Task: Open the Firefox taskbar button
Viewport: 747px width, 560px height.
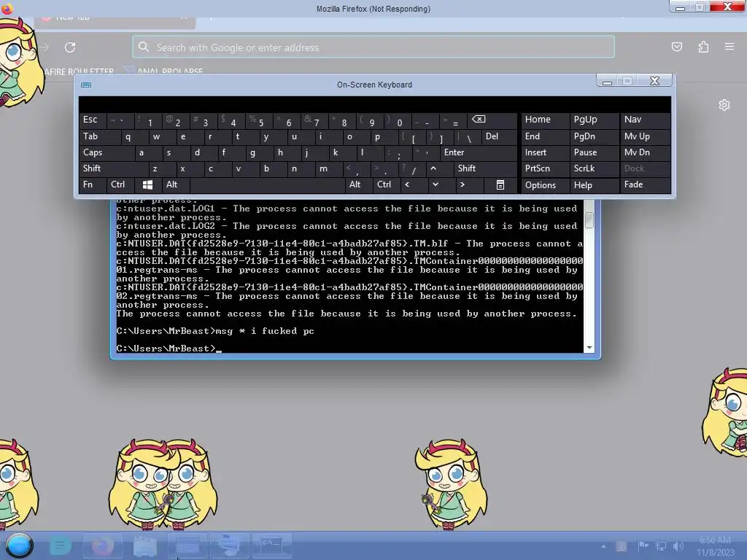Action: [102, 545]
